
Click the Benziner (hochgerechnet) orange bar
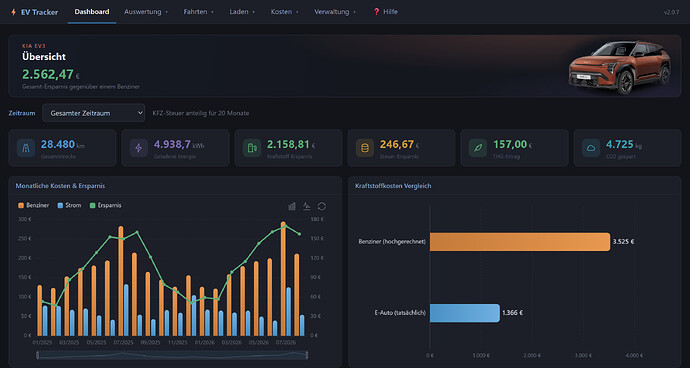(520, 242)
